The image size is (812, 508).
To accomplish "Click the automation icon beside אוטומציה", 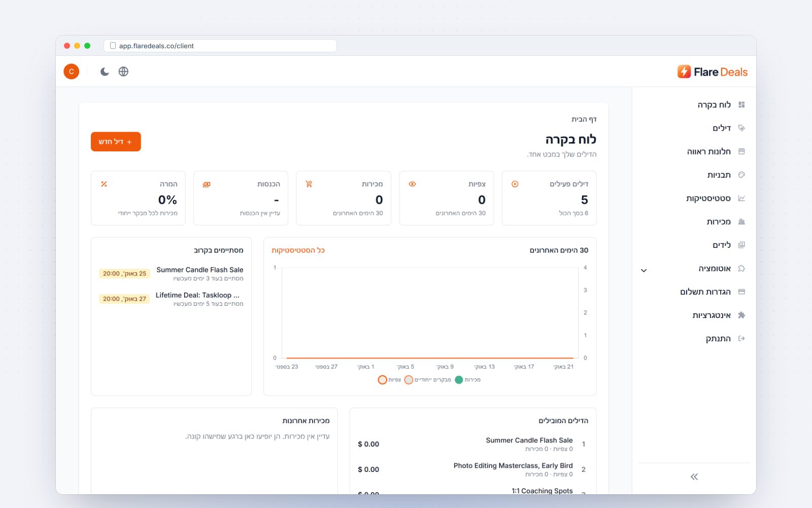I will (x=741, y=268).
